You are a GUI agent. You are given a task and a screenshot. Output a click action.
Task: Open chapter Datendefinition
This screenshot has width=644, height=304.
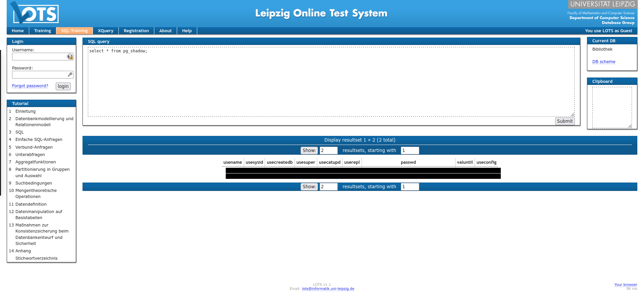click(31, 204)
